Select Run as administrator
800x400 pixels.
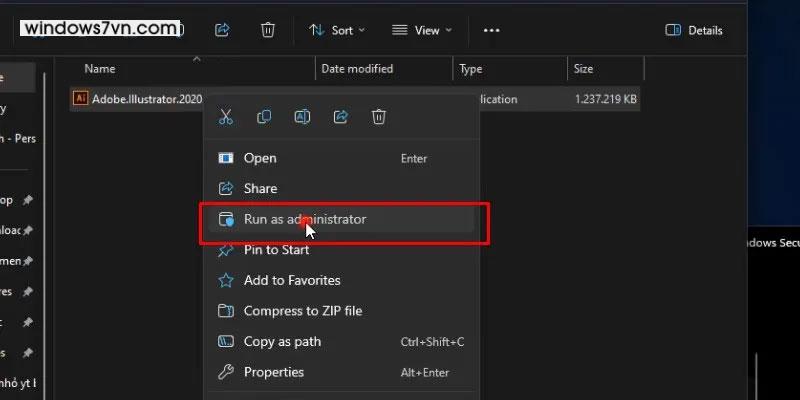305,219
